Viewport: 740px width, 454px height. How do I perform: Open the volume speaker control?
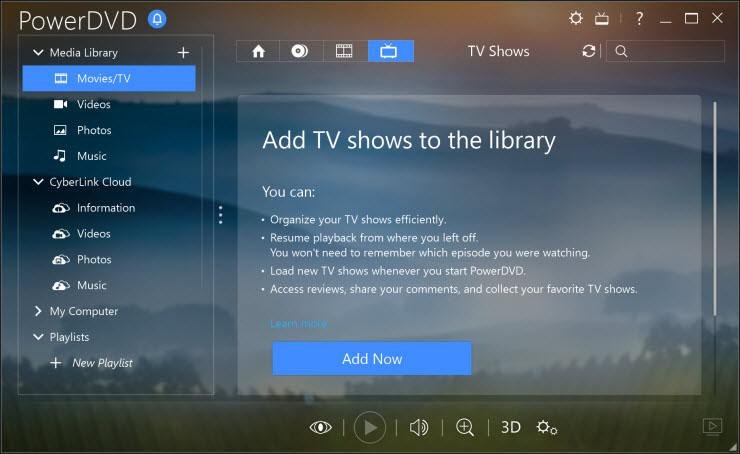point(419,428)
